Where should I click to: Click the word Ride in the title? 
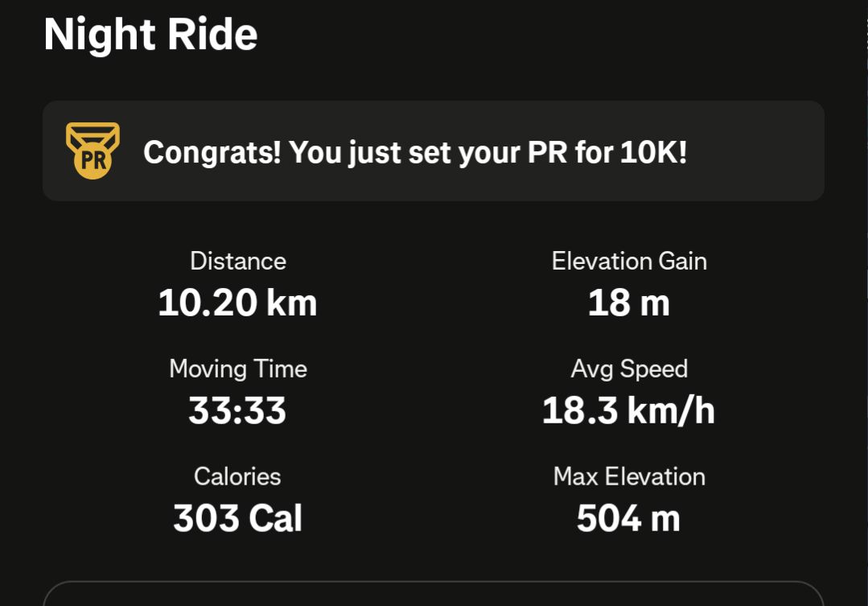tap(212, 35)
